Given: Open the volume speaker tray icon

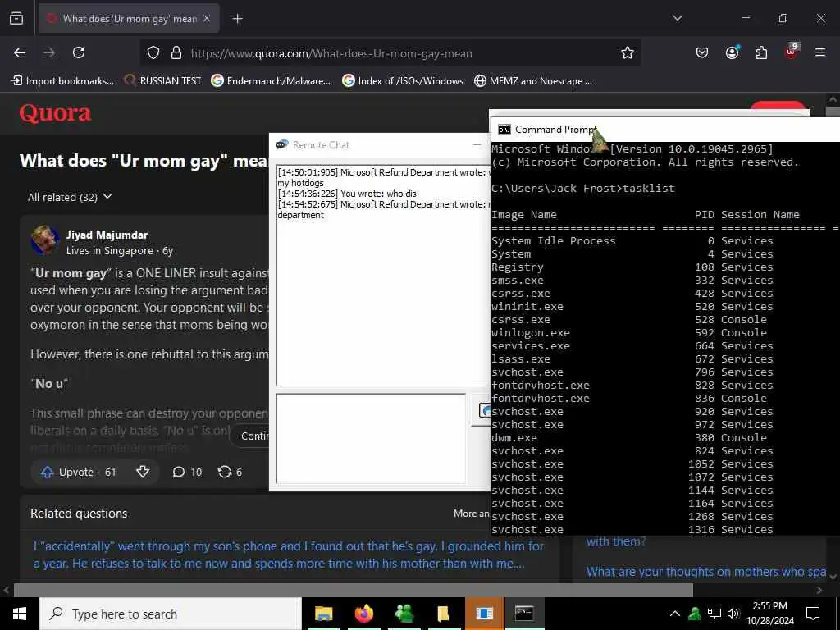Looking at the screenshot, I should tap(733, 614).
